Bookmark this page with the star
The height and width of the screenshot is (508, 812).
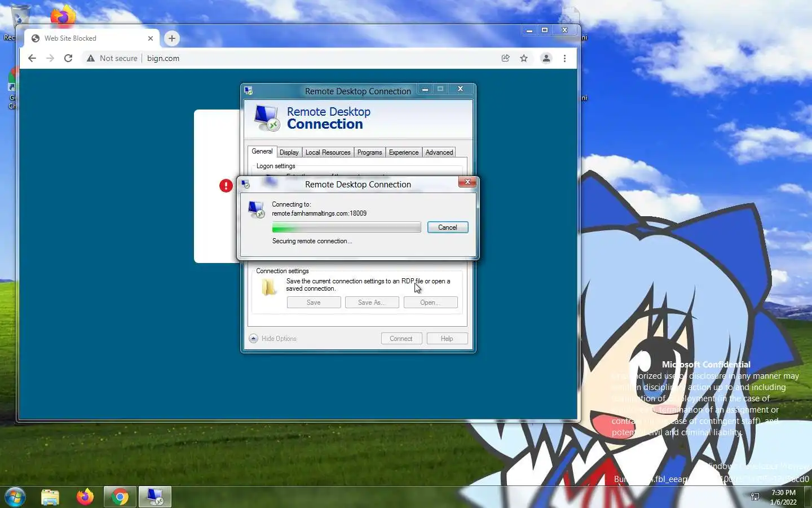[524, 58]
